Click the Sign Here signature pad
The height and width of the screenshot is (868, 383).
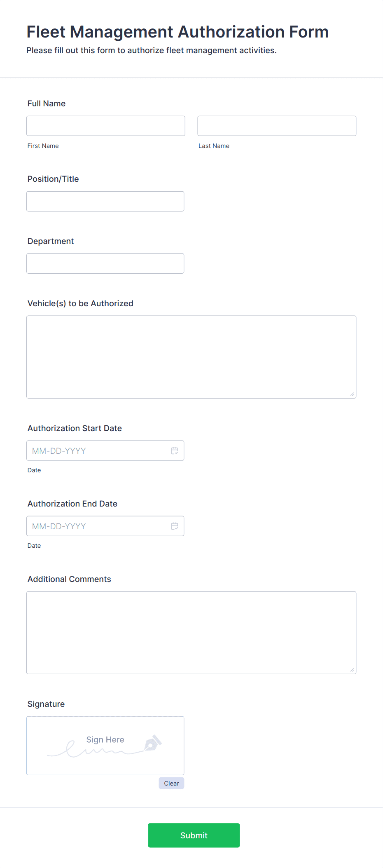pyautogui.click(x=105, y=746)
